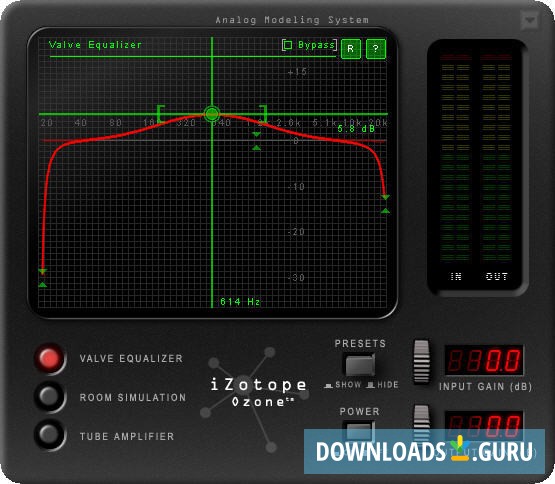Click the TUBE AMPLIFIER label
The width and height of the screenshot is (555, 484).
pyautogui.click(x=127, y=437)
